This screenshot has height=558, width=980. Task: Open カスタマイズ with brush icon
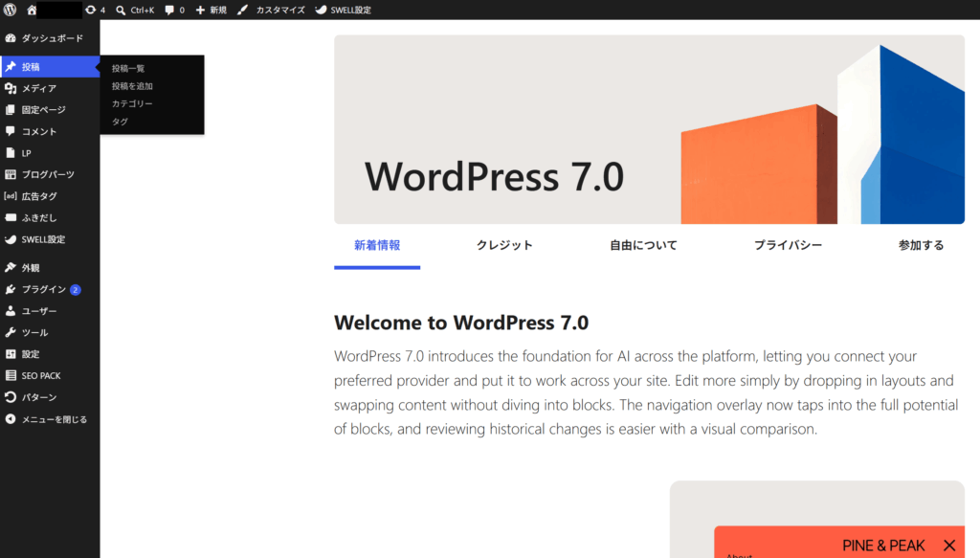[x=271, y=10]
